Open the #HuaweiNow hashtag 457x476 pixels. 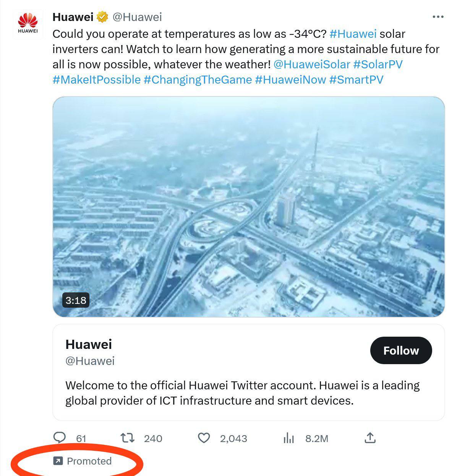point(290,80)
